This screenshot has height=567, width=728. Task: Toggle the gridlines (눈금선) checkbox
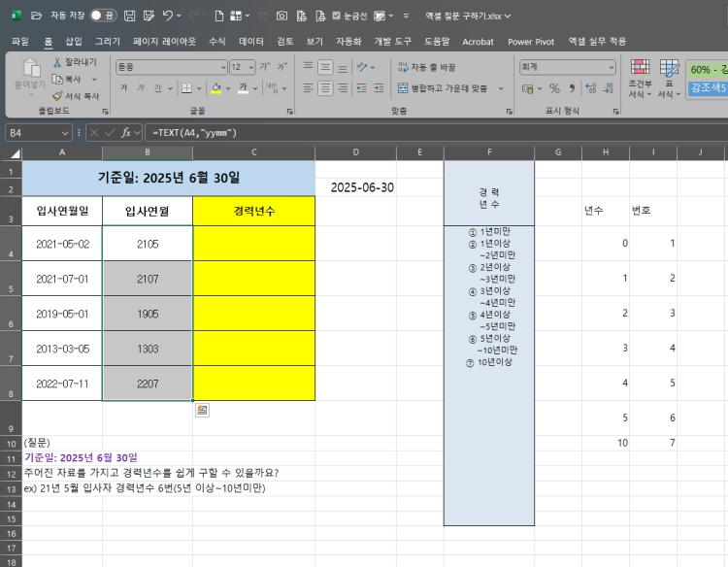[337, 16]
